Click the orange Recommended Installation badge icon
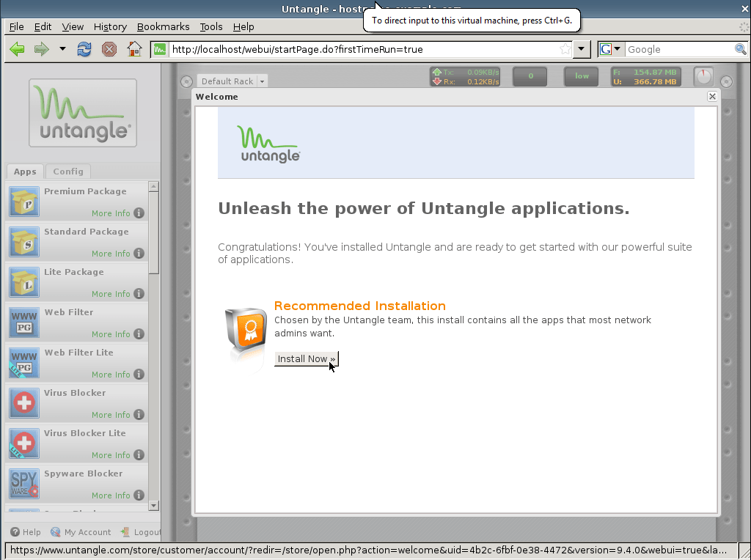This screenshot has width=751, height=560. click(x=246, y=331)
